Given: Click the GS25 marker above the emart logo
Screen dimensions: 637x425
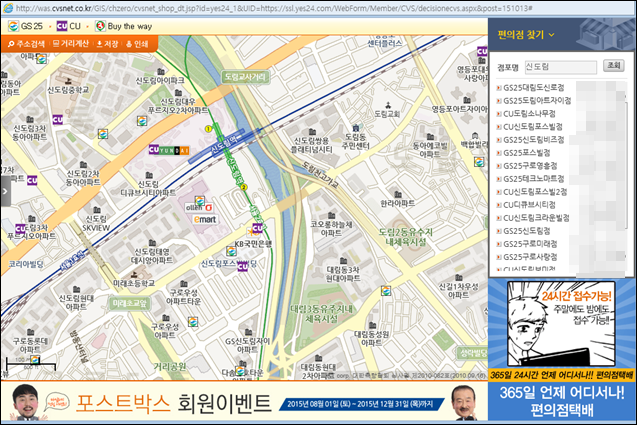Looking at the screenshot, I should [199, 201].
